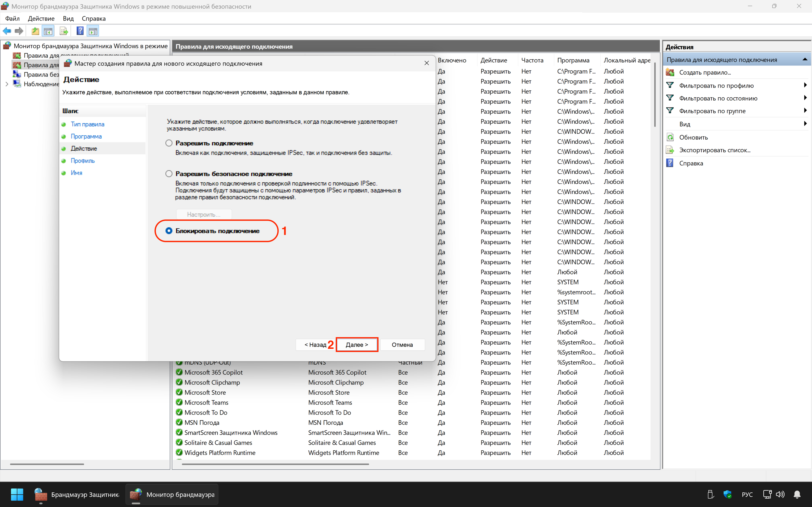The image size is (812, 507).
Task: Select Разрешить подключение radio option
Action: click(x=169, y=143)
